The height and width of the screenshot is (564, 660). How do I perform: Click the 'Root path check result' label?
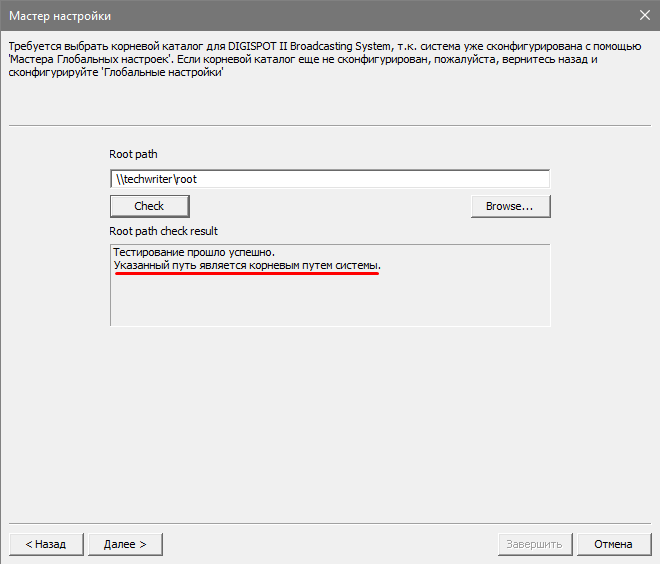[x=163, y=231]
